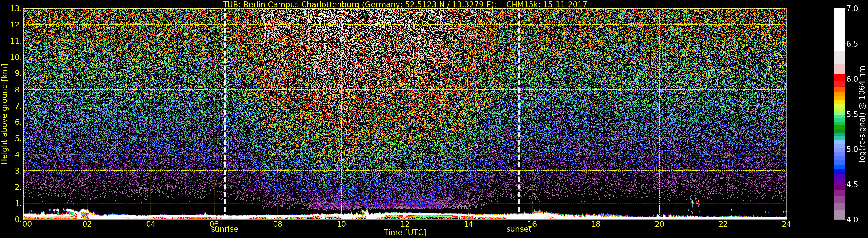Viewport: 868px width, 238px height.
Task: Click the 'sunrise' label below the time axis
Action: (225, 229)
